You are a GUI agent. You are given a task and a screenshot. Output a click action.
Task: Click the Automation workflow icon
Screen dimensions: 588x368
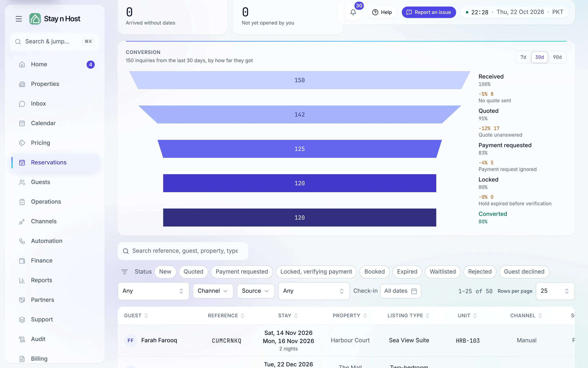(22, 241)
